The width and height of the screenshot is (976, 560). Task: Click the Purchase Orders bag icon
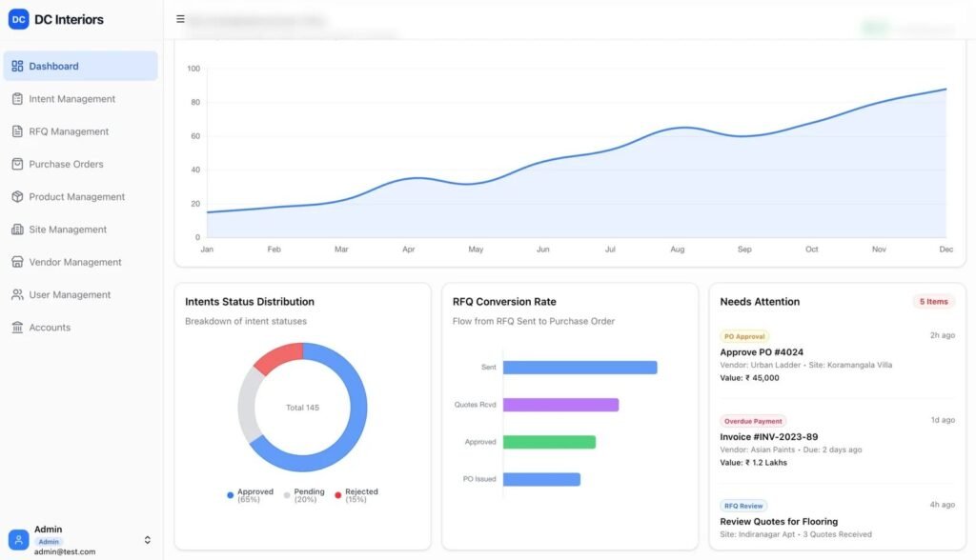tap(17, 164)
